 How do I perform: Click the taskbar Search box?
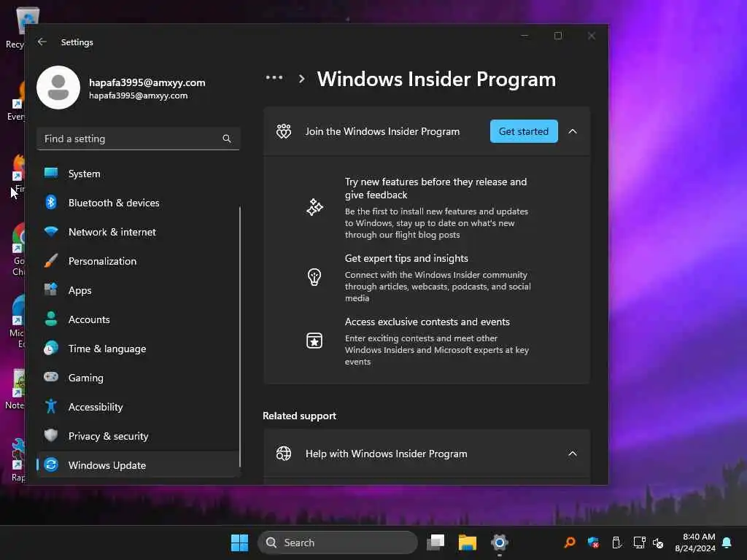pos(337,542)
